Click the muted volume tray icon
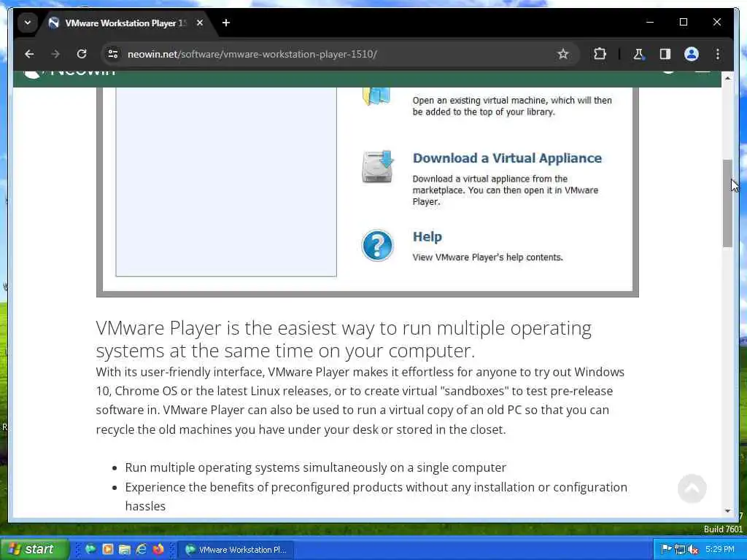The height and width of the screenshot is (560, 747). tap(693, 549)
